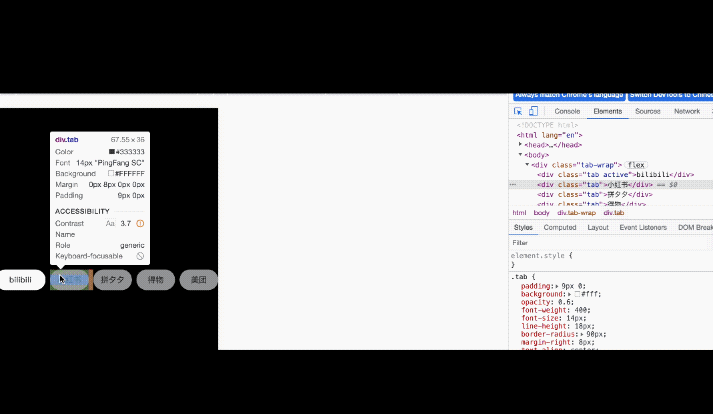Toggle the device toolbar icon
This screenshot has height=414, width=713.
click(x=533, y=111)
